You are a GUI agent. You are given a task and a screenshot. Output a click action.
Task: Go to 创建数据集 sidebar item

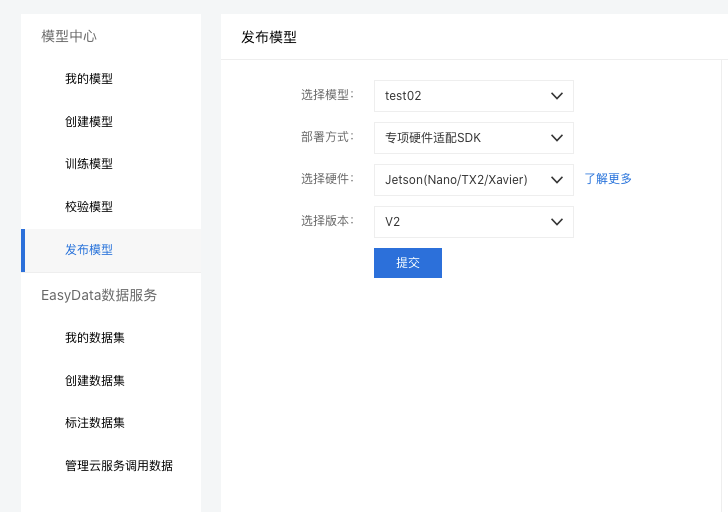point(95,381)
